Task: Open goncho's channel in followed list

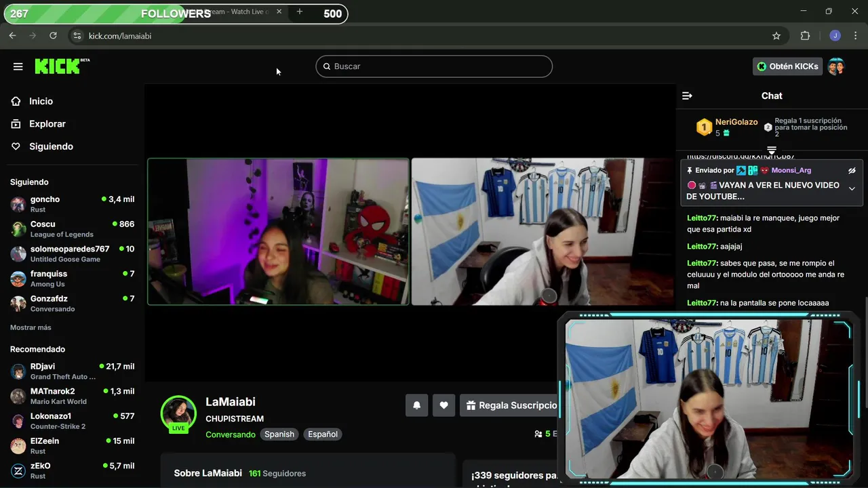Action: 72,204
